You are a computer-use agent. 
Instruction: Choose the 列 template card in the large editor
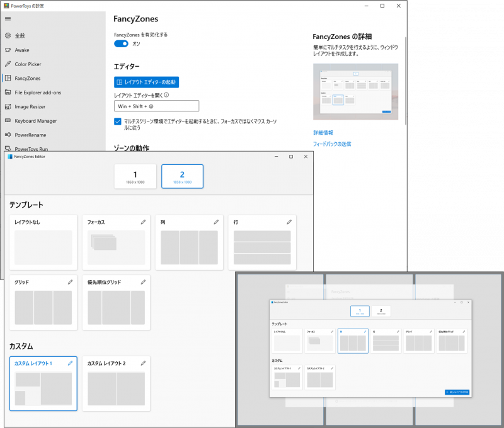tap(190, 242)
